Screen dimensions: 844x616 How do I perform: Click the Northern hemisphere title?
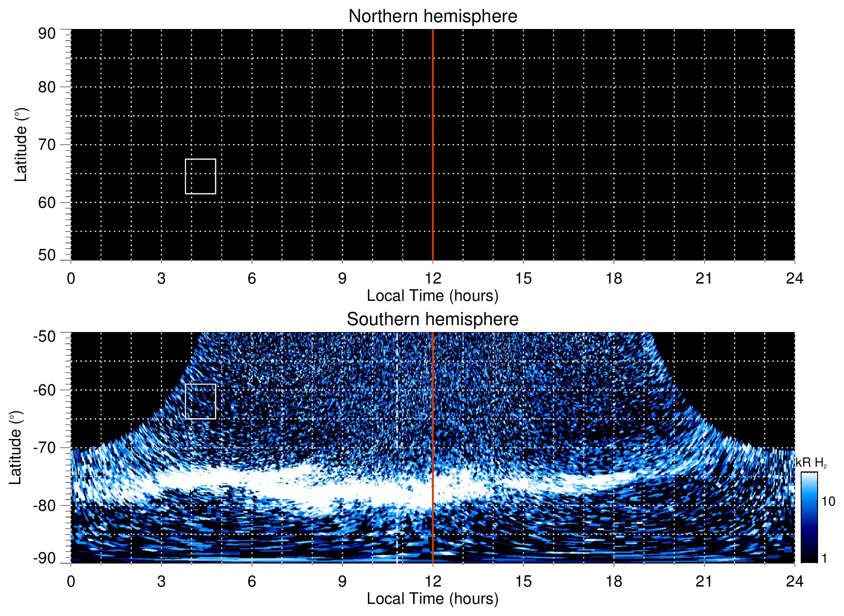[432, 16]
